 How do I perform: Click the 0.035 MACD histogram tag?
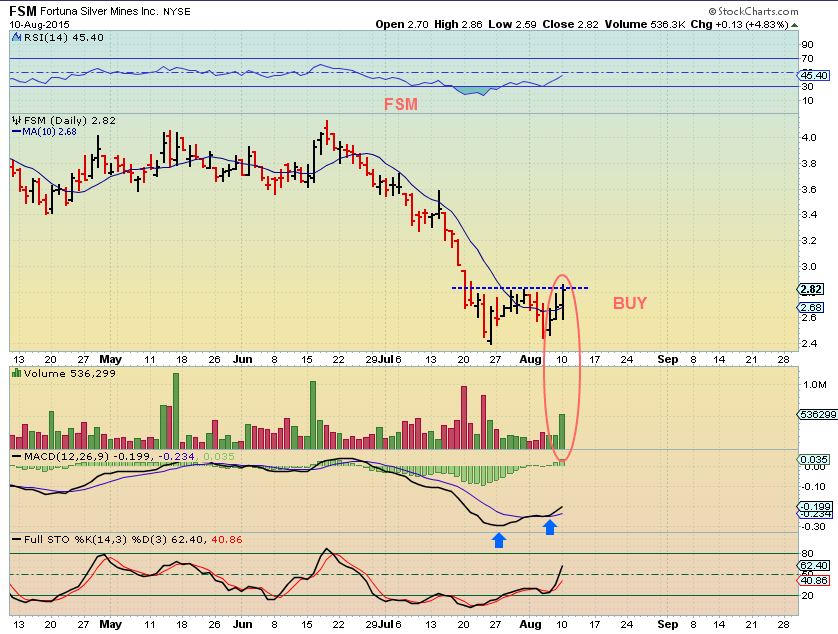pos(814,459)
